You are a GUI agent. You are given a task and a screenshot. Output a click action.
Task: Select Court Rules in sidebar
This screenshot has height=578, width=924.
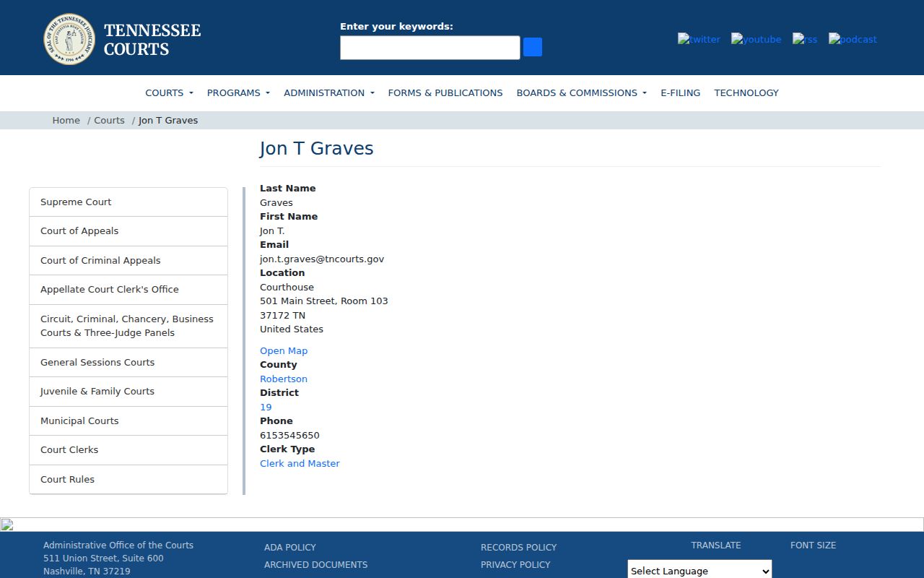(128, 479)
